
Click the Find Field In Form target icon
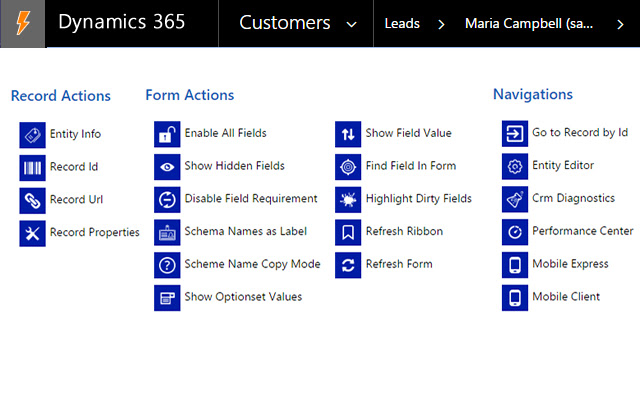[x=348, y=166]
